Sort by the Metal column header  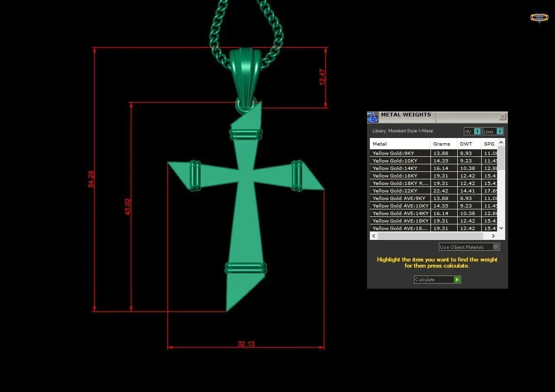click(x=400, y=144)
